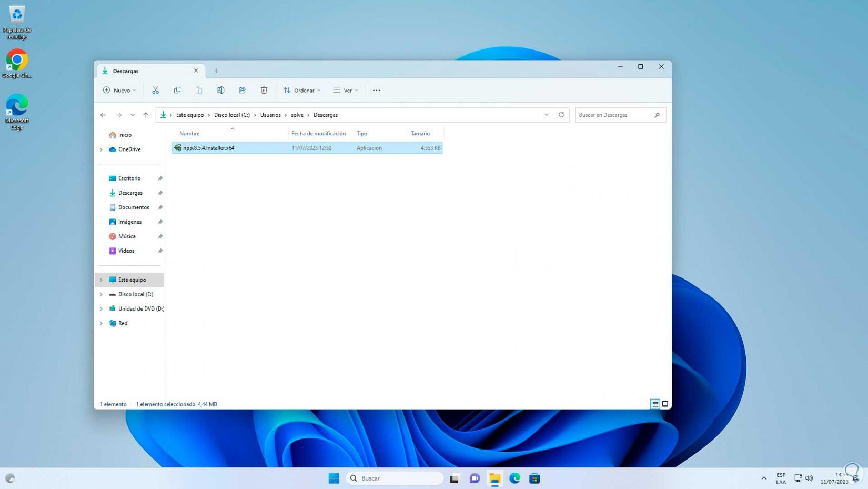Click the Share icon in toolbar
The image size is (868, 489).
pos(243,91)
